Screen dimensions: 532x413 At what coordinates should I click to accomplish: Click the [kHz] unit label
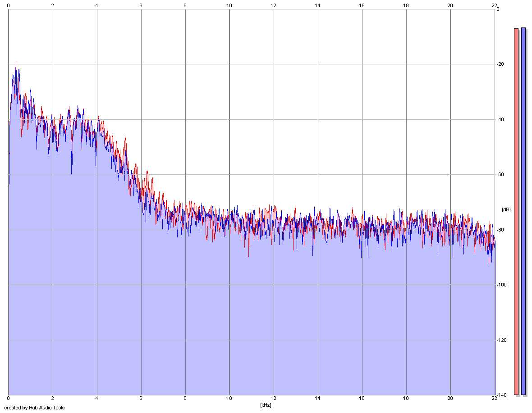point(266,405)
